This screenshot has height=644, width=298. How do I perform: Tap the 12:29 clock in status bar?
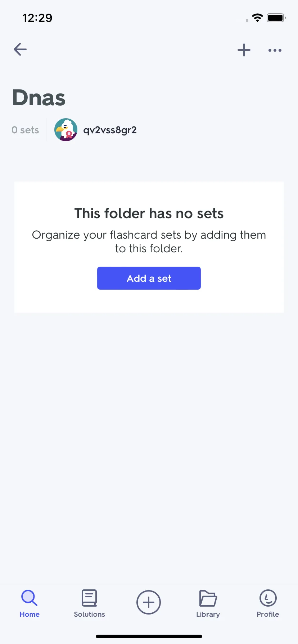37,18
